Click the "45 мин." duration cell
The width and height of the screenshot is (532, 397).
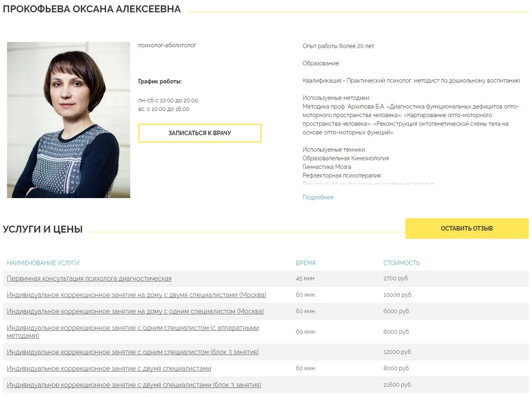click(305, 279)
